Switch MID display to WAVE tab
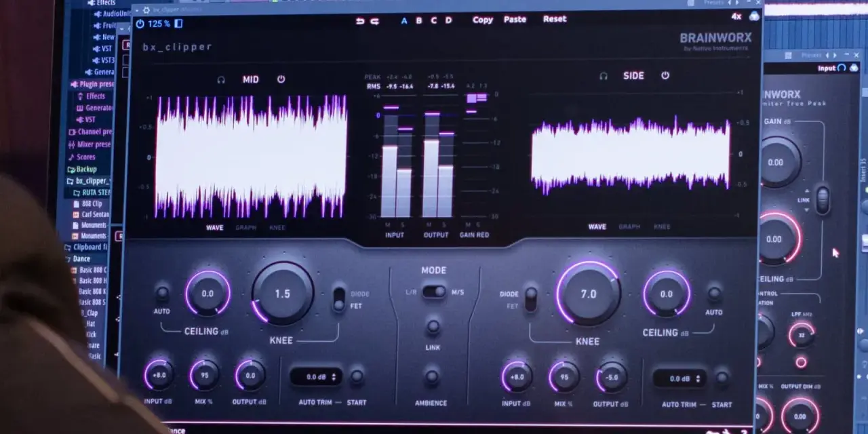Viewport: 868px width, 434px height. tap(214, 228)
